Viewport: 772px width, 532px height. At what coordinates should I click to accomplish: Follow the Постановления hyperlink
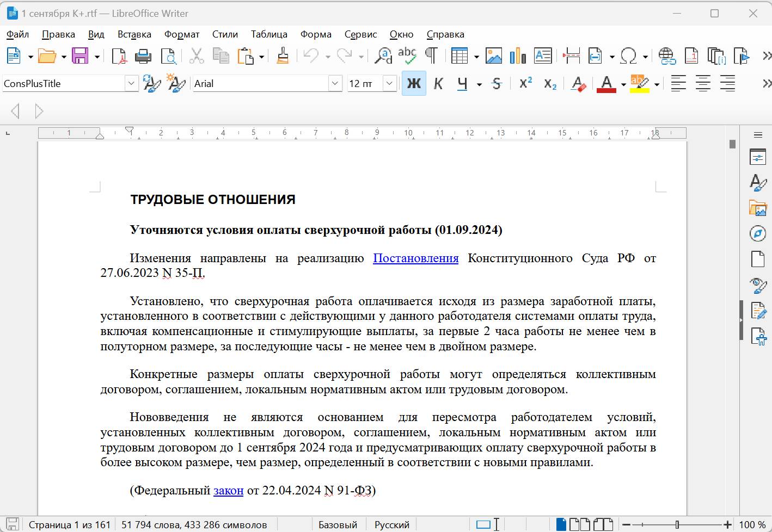[x=415, y=258]
